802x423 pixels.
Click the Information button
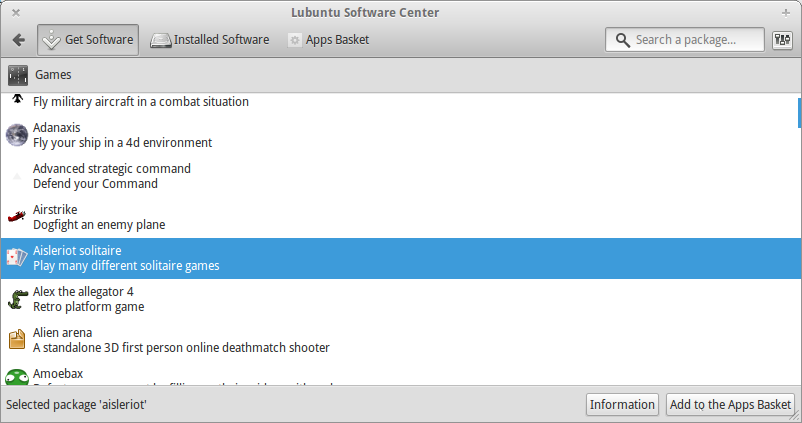[x=622, y=405]
